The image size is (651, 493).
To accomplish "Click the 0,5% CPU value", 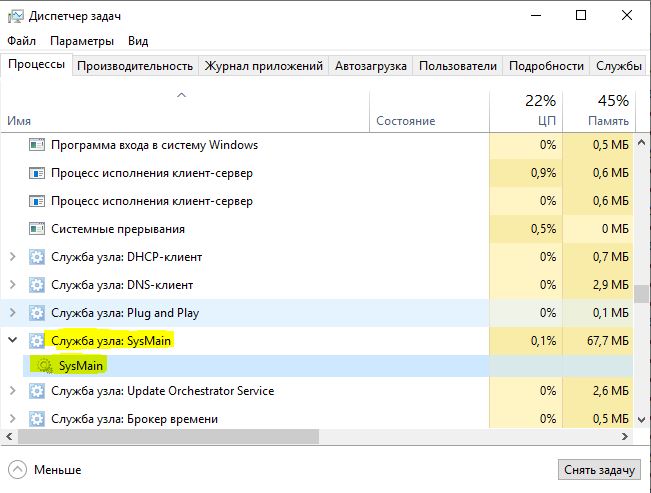I will [543, 229].
